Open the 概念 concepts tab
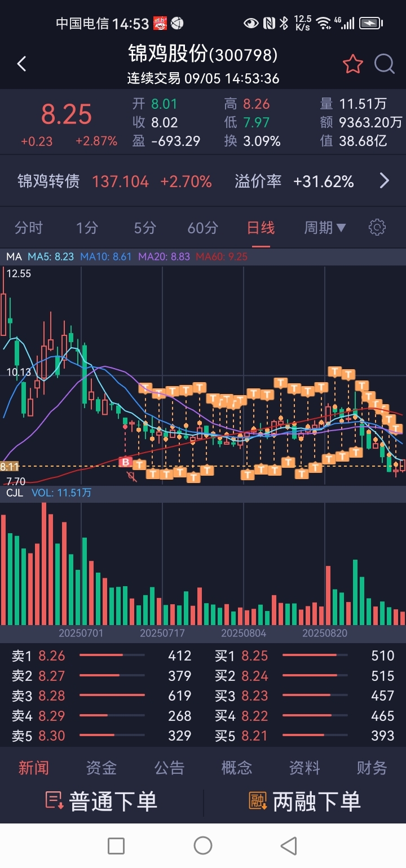Viewport: 406px width, 868px height. 237,768
